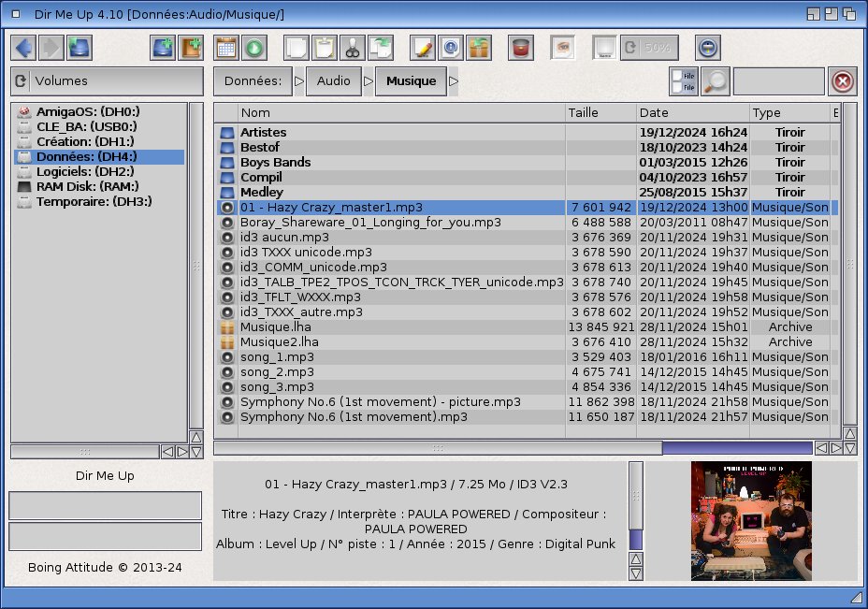
Task: Click the scissors cut icon
Action: (x=352, y=48)
